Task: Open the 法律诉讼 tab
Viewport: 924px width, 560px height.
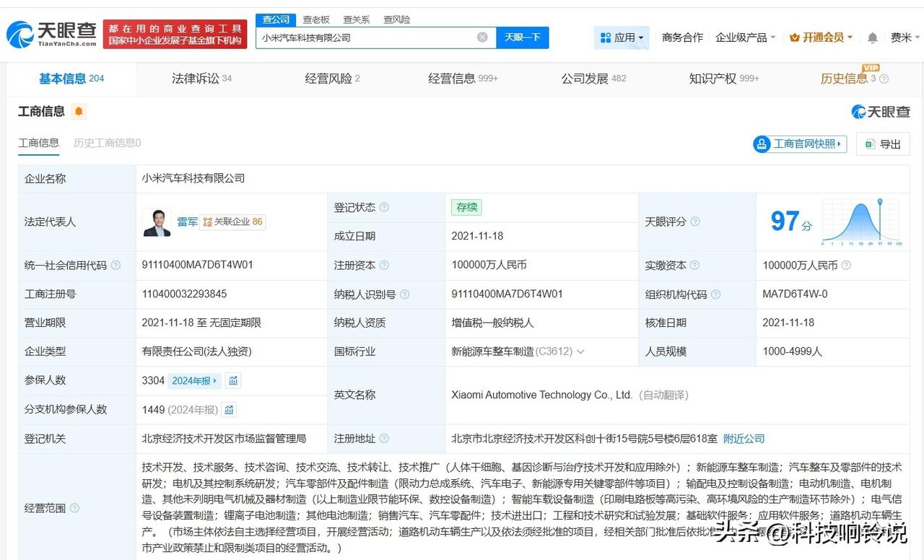Action: [202, 79]
